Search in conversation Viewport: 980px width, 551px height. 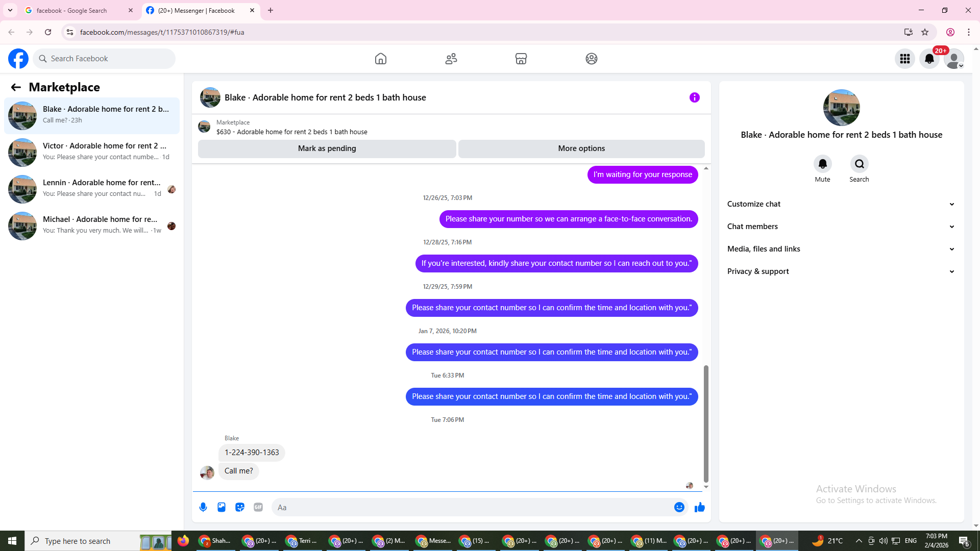pos(859,164)
